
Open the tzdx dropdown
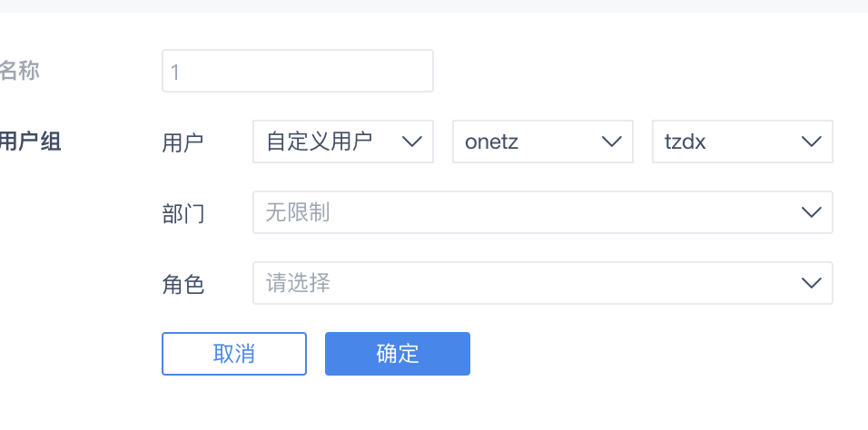(743, 142)
